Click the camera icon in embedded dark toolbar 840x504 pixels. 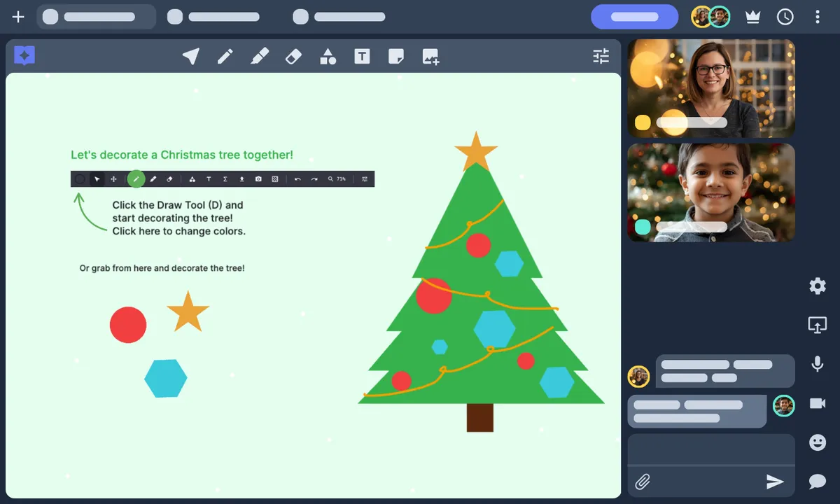(258, 179)
